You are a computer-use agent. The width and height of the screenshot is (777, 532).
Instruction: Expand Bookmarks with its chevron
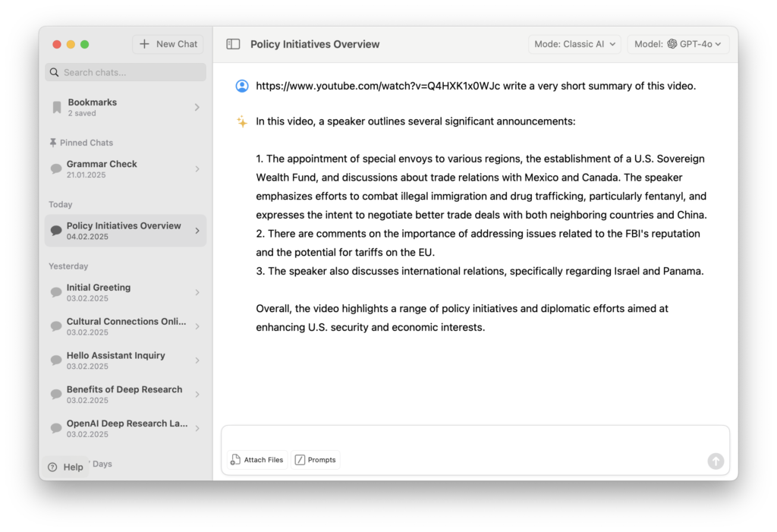(x=197, y=107)
